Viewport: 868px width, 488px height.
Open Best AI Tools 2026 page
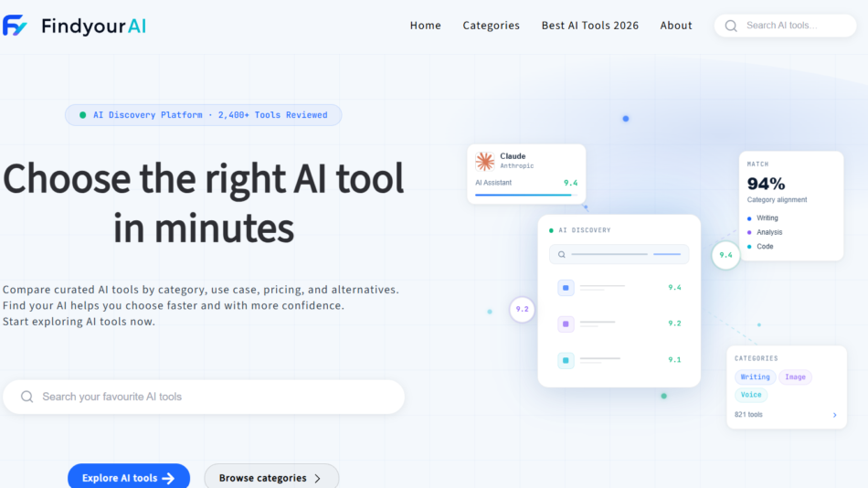589,26
